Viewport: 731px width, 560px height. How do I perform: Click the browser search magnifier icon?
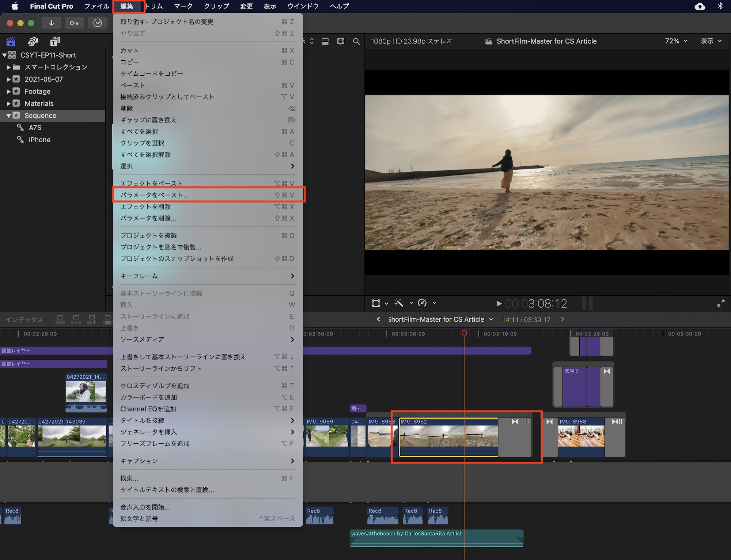point(356,41)
